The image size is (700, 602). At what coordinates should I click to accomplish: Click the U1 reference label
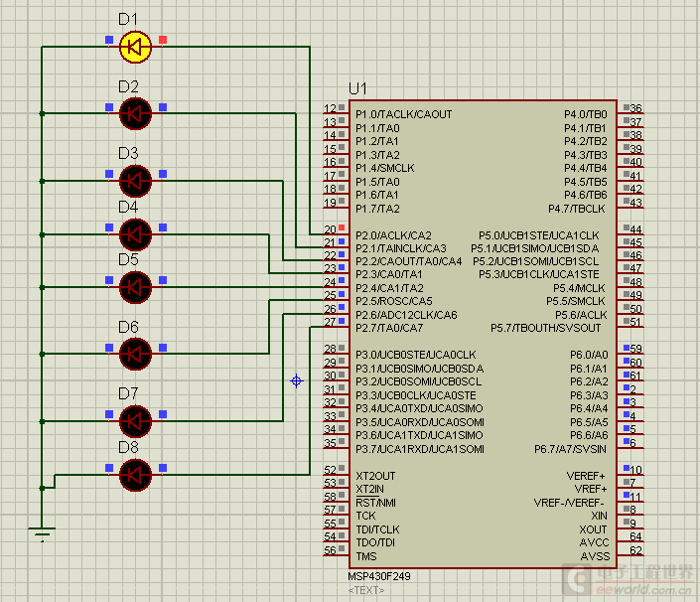[x=357, y=88]
